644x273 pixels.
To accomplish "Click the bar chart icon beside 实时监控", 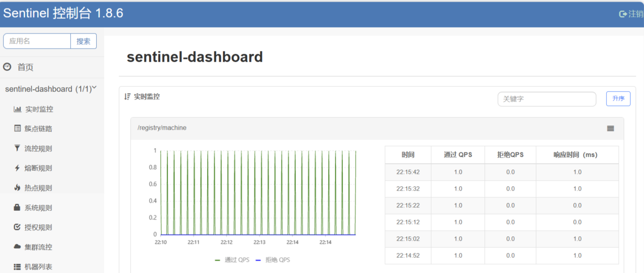I will [17, 109].
